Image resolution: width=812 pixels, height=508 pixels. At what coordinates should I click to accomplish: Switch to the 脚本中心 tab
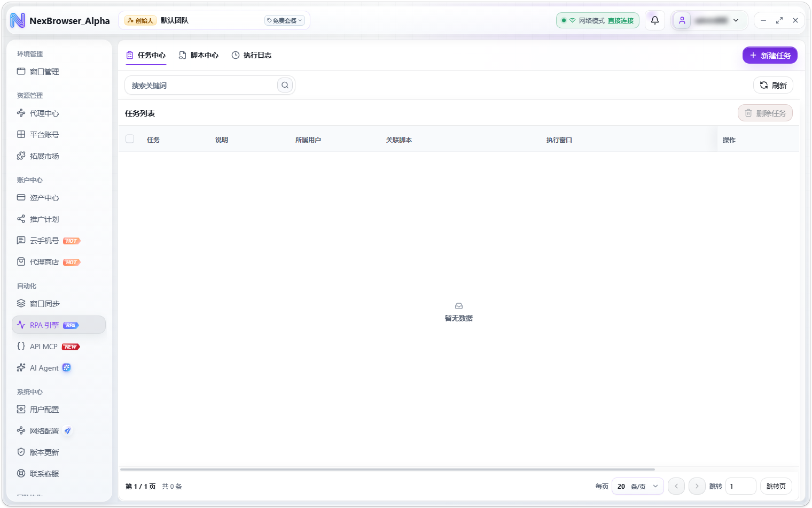pos(199,55)
